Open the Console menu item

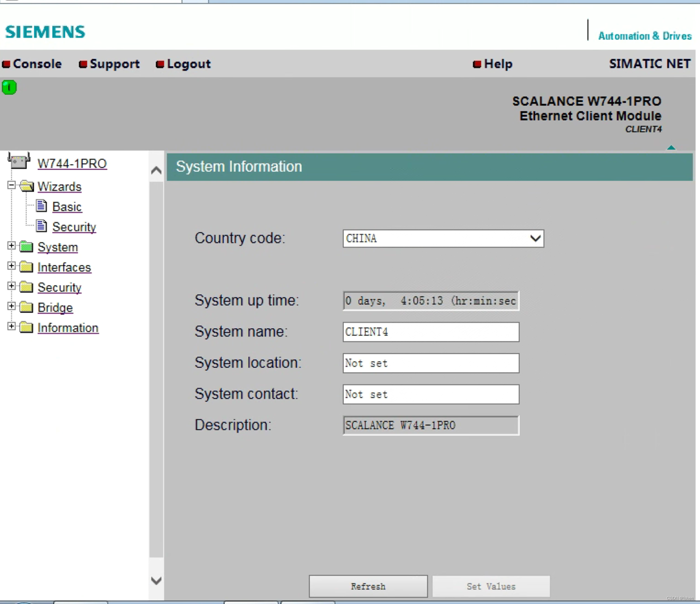click(32, 64)
